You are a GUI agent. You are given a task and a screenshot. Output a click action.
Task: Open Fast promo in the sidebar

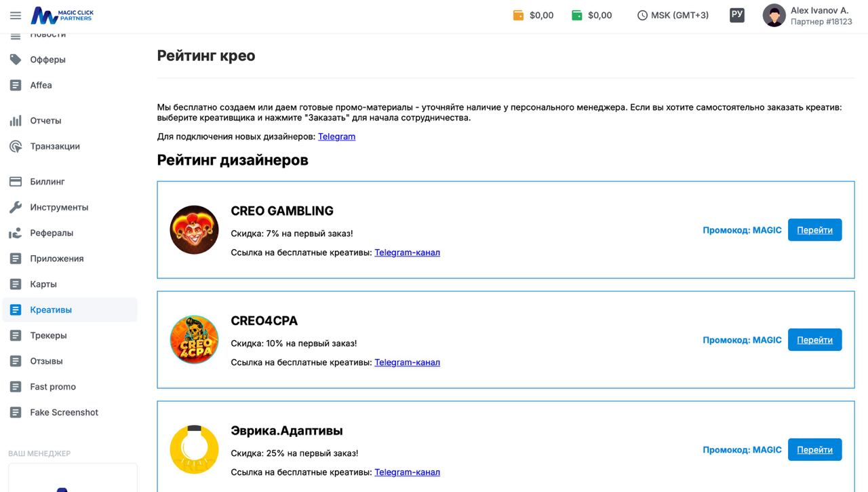tap(70, 387)
